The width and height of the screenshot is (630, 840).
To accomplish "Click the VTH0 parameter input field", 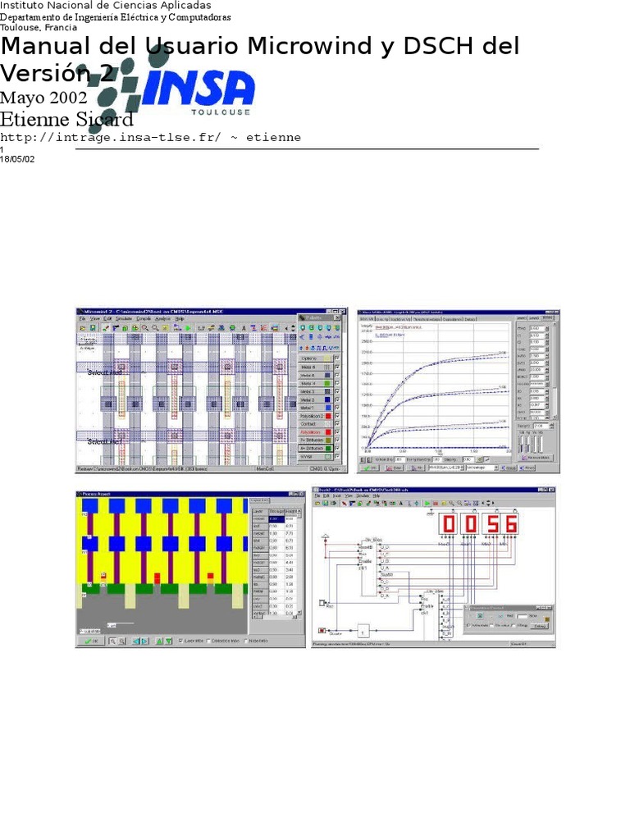I will click(536, 328).
